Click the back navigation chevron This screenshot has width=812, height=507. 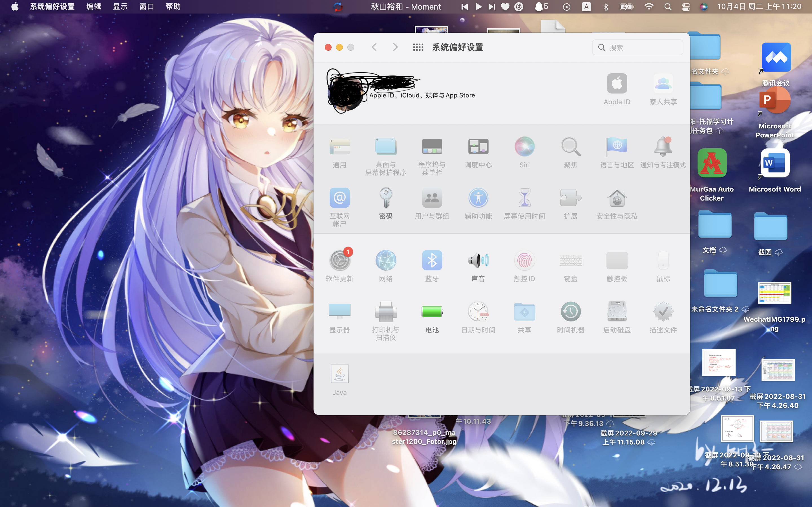374,47
